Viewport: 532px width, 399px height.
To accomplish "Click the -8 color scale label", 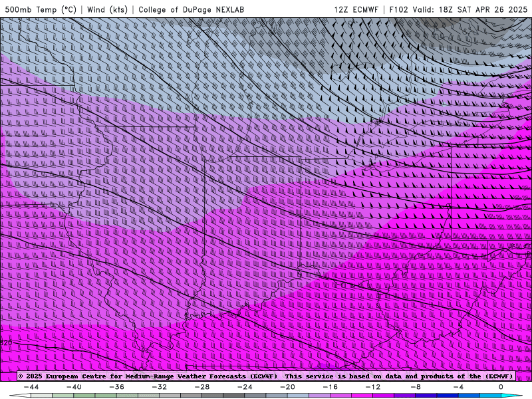I will point(416,387).
